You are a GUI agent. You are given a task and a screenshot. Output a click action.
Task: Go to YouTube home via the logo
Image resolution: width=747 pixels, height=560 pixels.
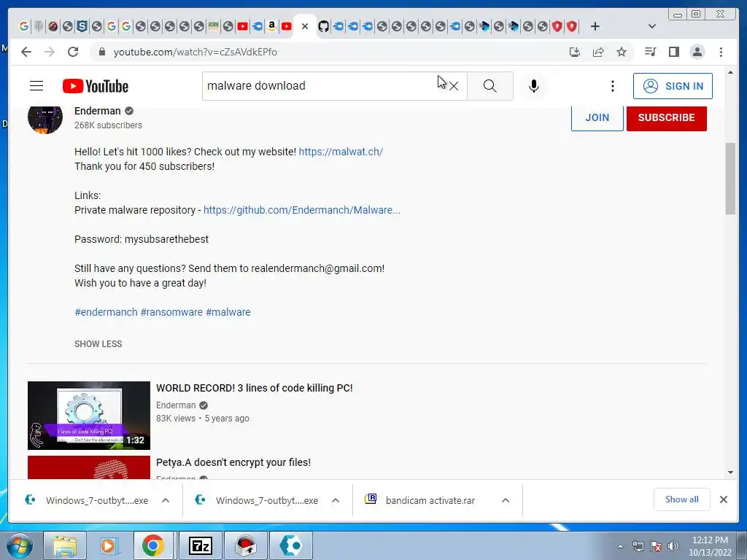(x=96, y=86)
